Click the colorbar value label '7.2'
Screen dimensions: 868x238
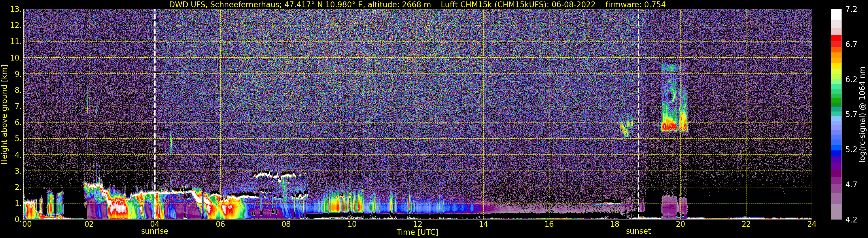851,10
